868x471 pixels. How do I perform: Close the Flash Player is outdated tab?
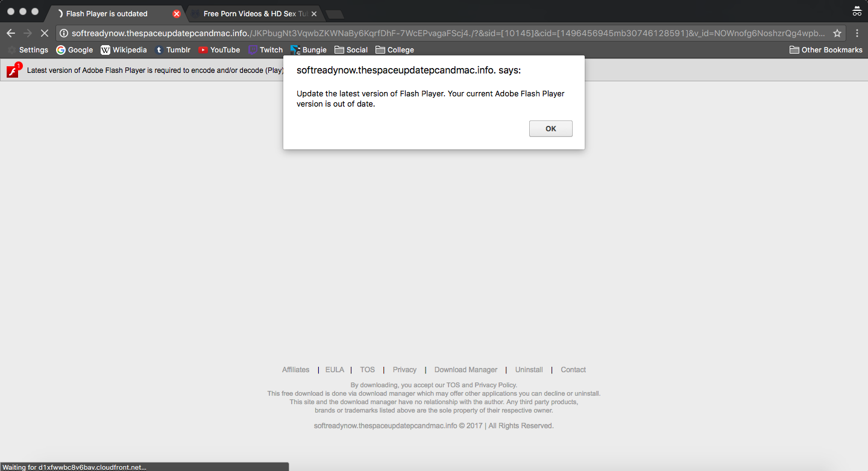(176, 14)
